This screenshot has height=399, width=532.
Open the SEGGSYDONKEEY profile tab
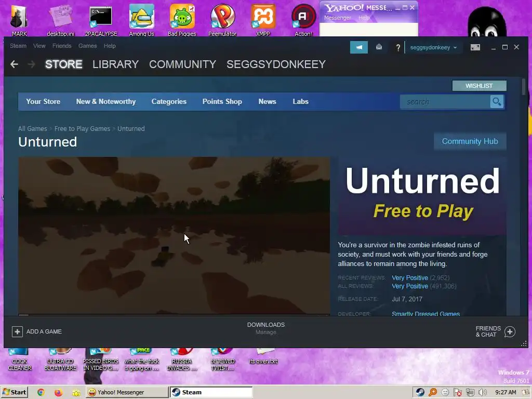click(276, 64)
